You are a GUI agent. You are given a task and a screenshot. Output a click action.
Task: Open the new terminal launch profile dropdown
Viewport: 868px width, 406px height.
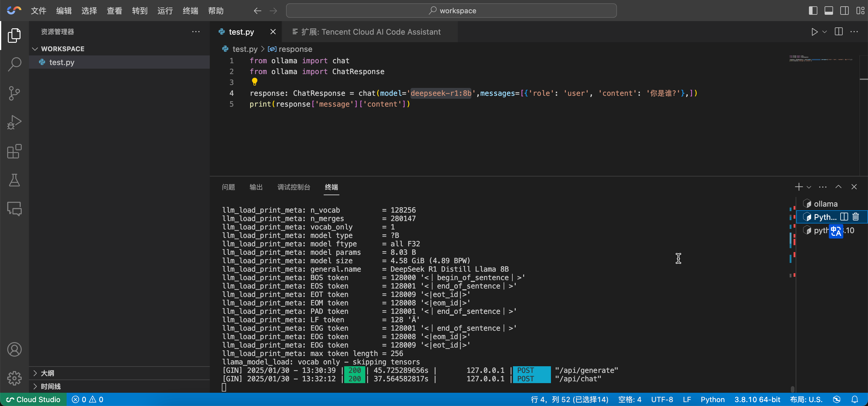tap(809, 187)
